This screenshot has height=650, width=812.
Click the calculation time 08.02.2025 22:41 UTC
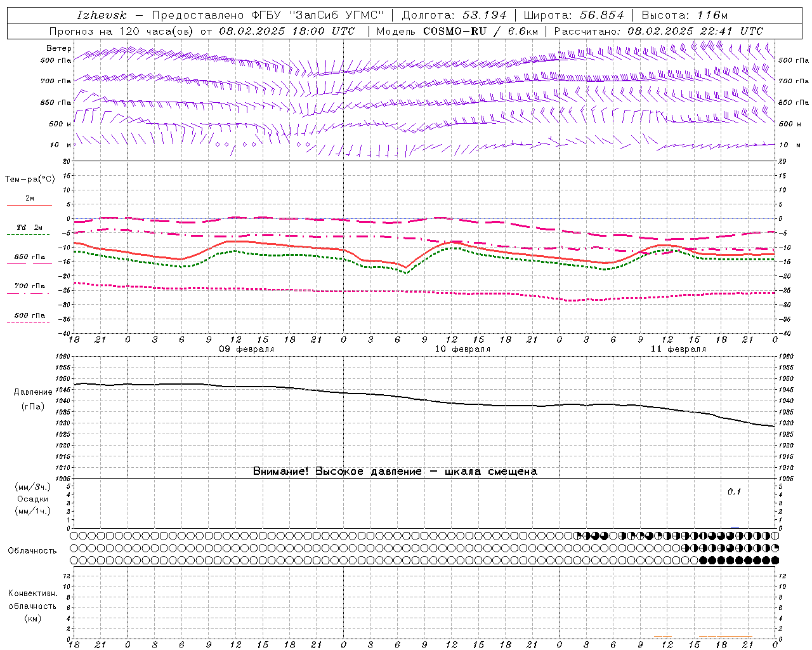pyautogui.click(x=695, y=31)
